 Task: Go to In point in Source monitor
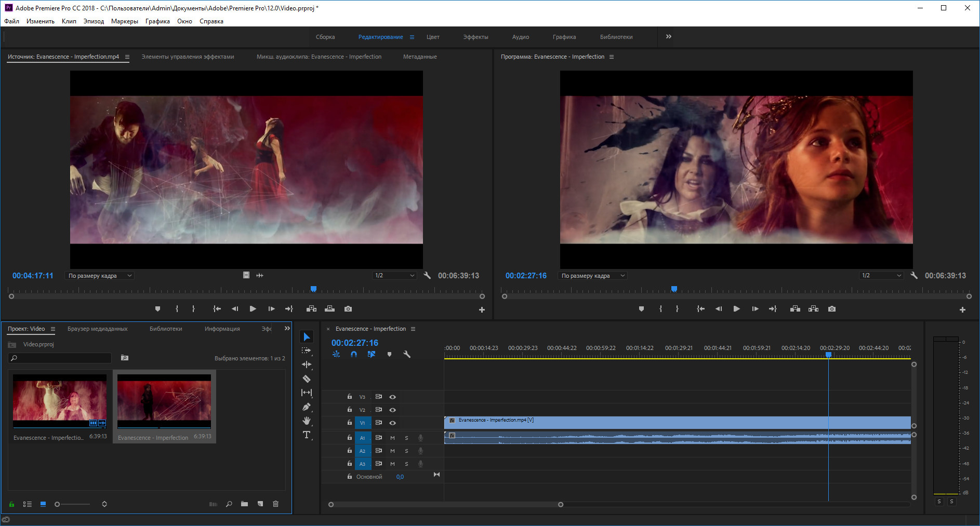217,309
